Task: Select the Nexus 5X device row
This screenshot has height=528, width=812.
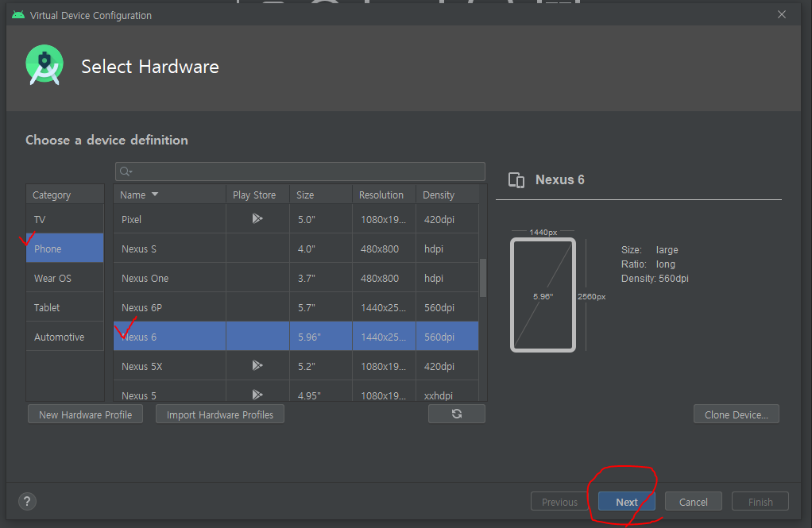Action: click(296, 366)
